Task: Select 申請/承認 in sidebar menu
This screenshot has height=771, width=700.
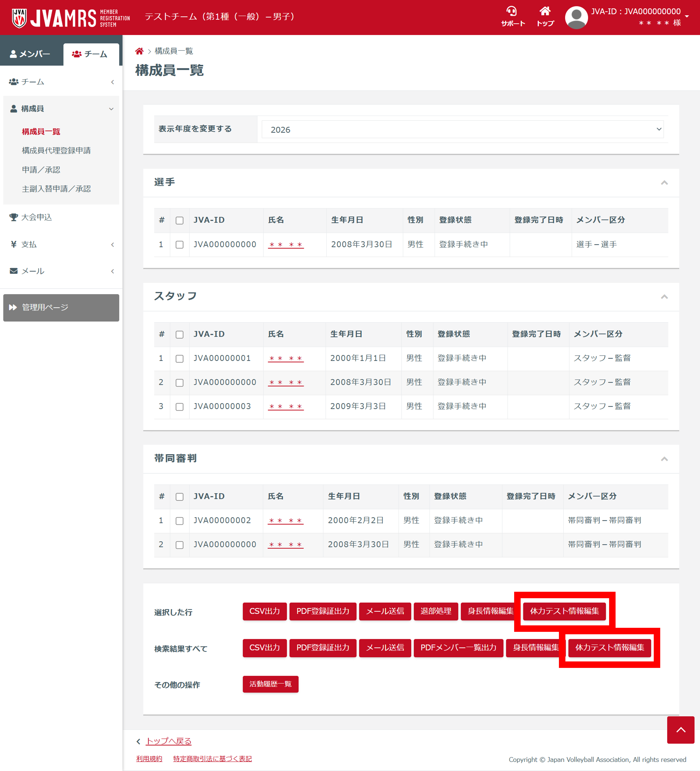Action: [41, 170]
